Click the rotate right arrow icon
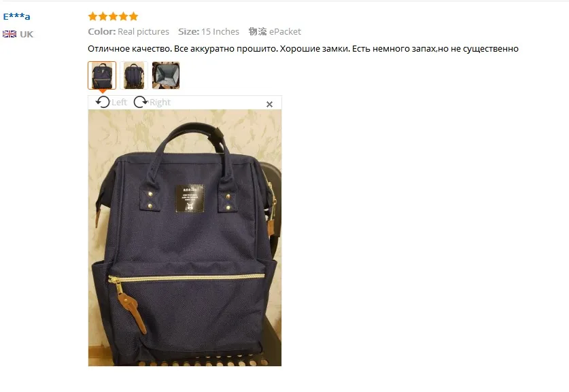Screen dimensions: 569x392 coord(141,102)
